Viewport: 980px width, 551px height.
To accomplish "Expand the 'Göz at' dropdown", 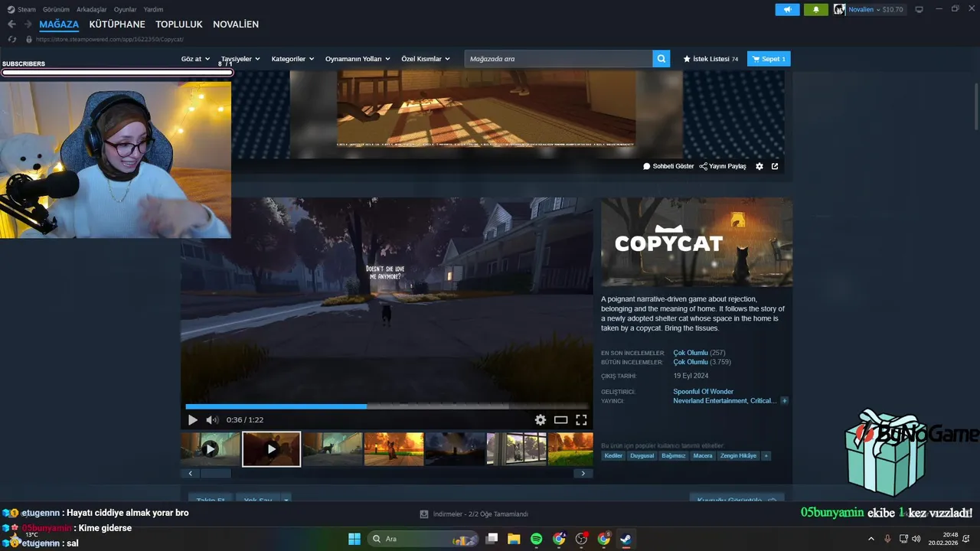I will click(195, 59).
